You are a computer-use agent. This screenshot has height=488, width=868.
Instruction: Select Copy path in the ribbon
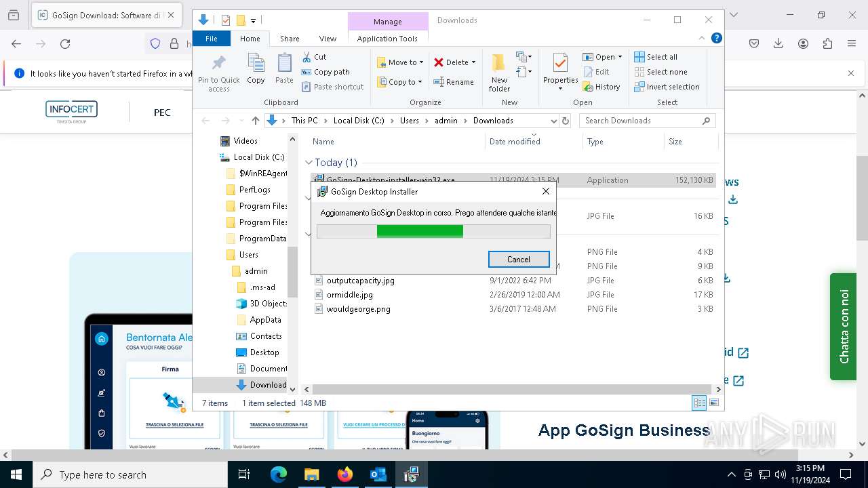coord(325,72)
